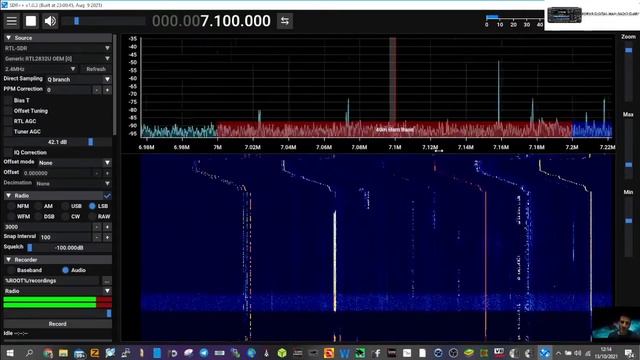Click the PPM Correction value field

tap(68, 90)
